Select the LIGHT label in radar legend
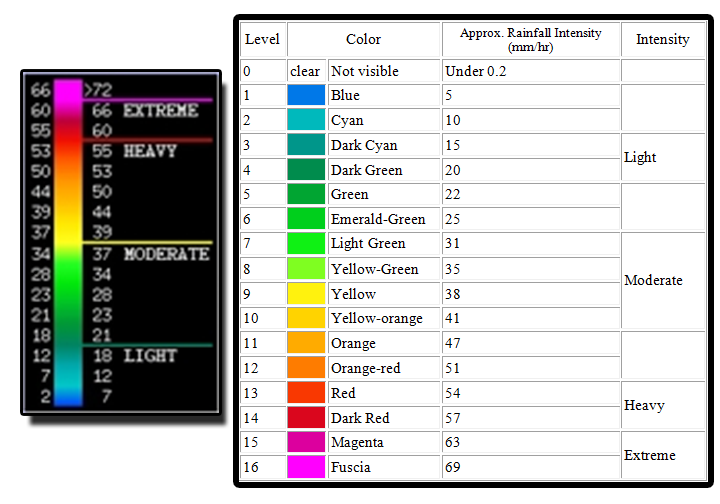 [150, 355]
